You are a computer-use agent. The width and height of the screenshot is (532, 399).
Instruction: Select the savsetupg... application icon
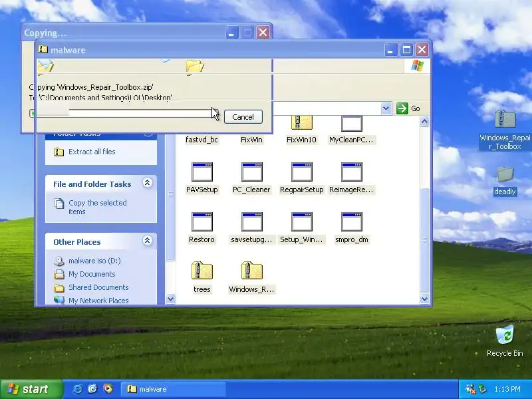(252, 222)
